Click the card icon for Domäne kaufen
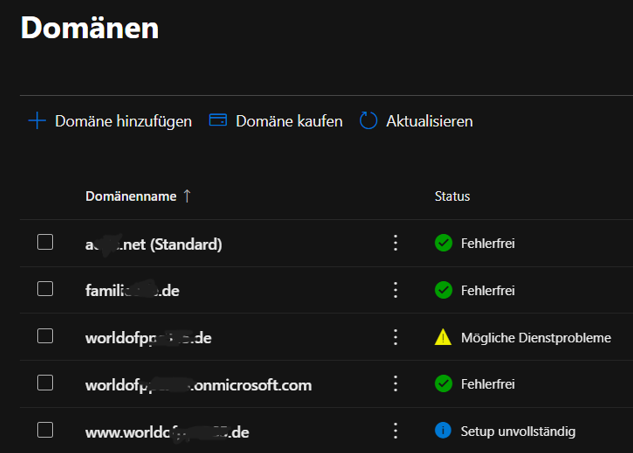This screenshot has height=453, width=633. [x=218, y=121]
